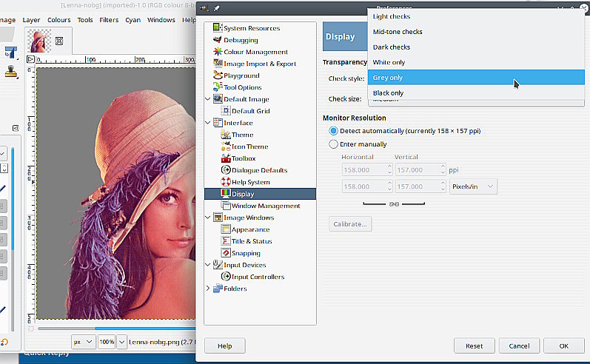Select the Display page icon
Screen dimensions: 590x364
coord(225,194)
